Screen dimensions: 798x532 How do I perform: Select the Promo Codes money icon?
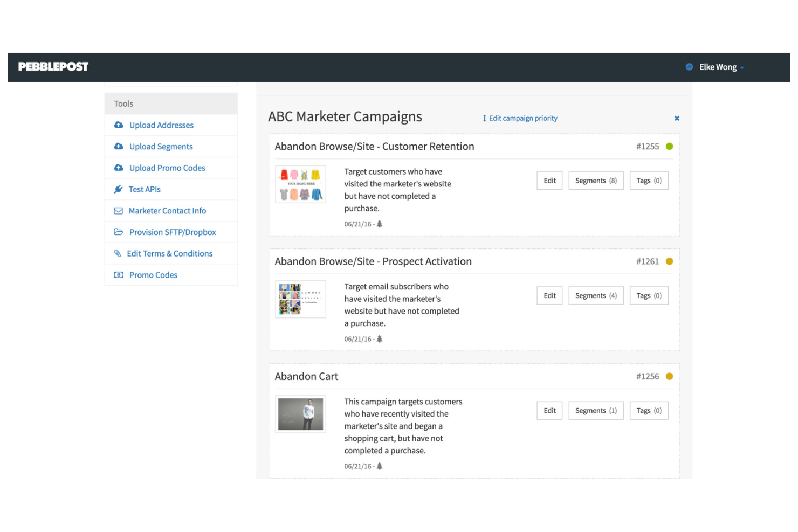(x=119, y=274)
